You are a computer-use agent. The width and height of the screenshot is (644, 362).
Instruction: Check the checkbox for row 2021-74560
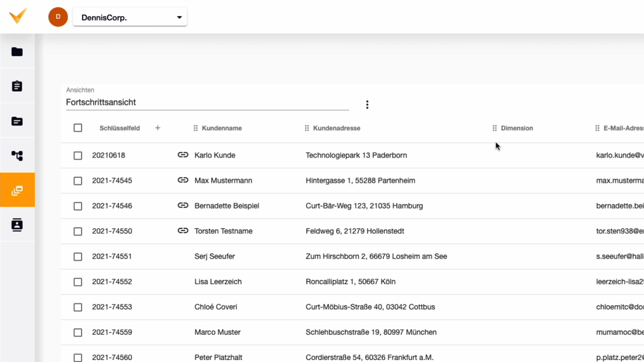(x=77, y=357)
